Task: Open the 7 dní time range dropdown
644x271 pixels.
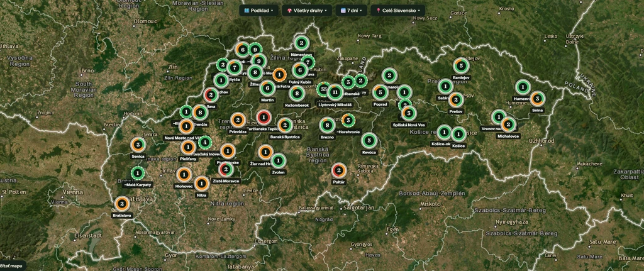Action: [351, 10]
